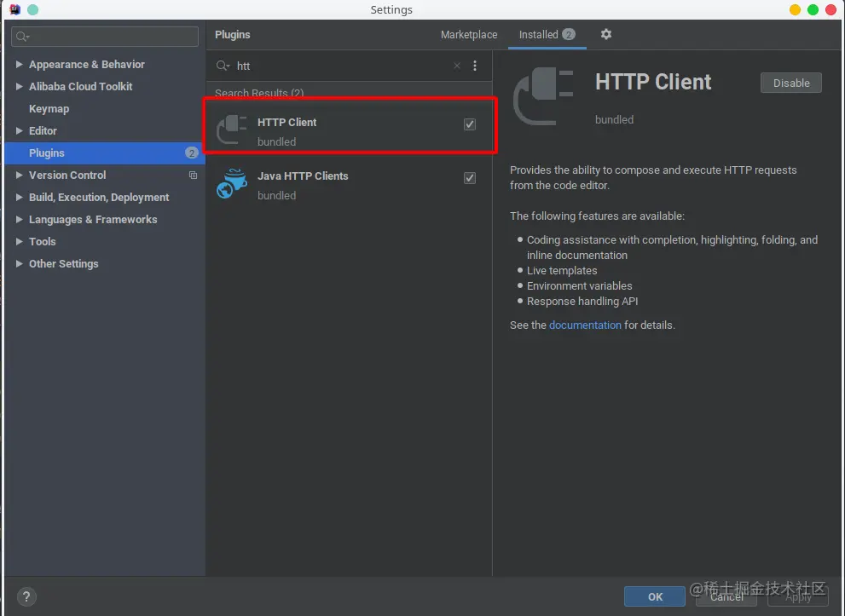Click the HTTP Client title in details pane
This screenshot has width=845, height=616.
[x=653, y=82]
